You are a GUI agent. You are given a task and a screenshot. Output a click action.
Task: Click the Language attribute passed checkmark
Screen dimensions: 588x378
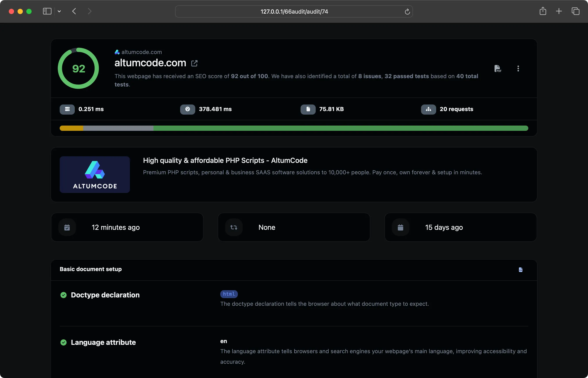[x=64, y=342]
